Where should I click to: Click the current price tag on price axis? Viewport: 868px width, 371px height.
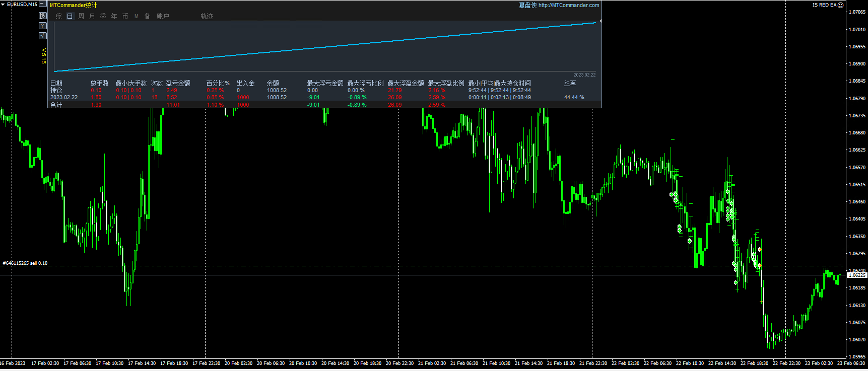pos(857,275)
